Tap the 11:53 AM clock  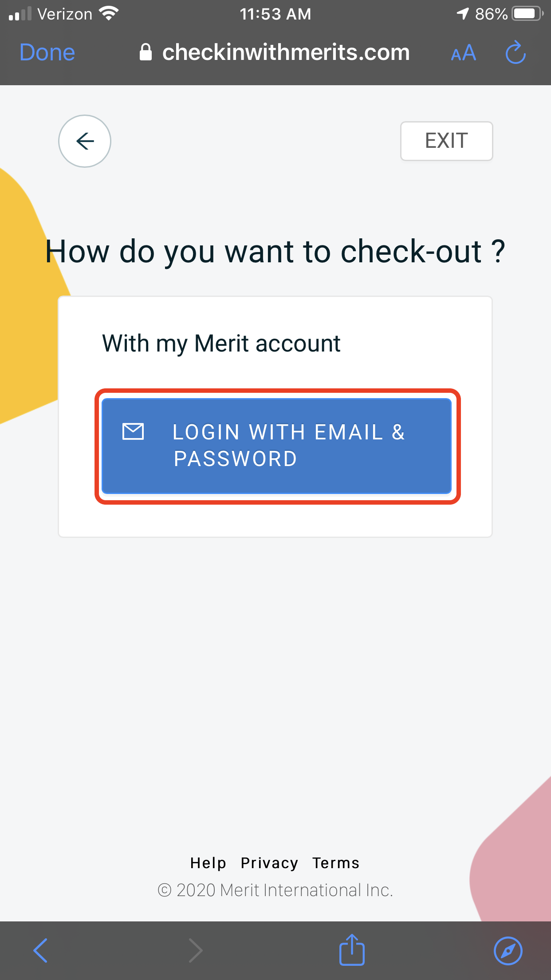[x=275, y=14]
